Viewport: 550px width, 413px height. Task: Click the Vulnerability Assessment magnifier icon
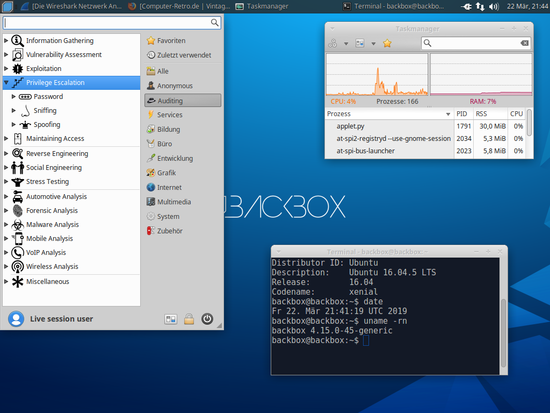pos(17,55)
